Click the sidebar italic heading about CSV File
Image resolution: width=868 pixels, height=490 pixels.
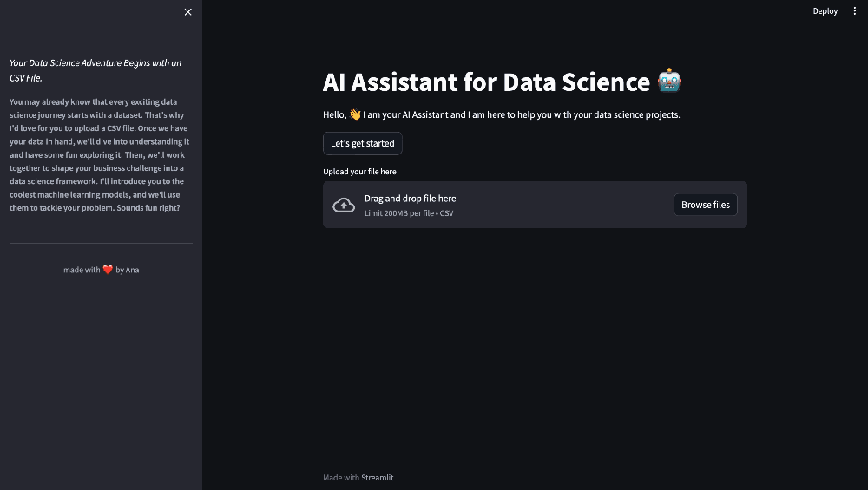tap(95, 70)
